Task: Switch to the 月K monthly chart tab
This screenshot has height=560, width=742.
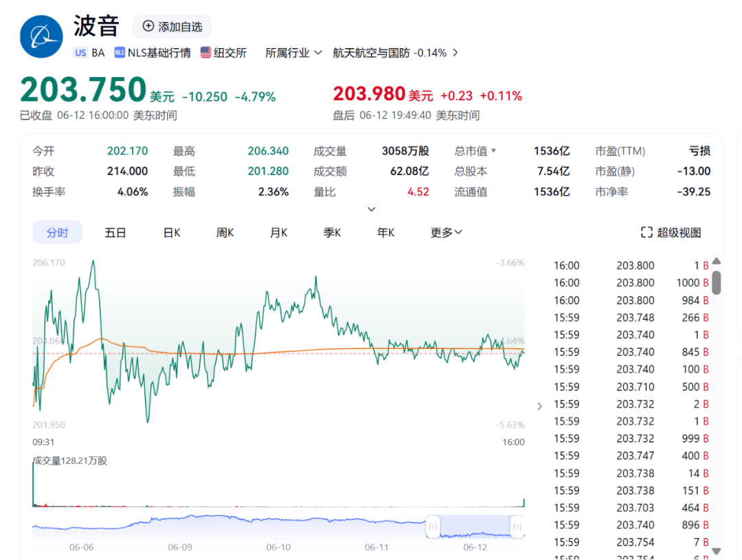Action: click(x=279, y=232)
